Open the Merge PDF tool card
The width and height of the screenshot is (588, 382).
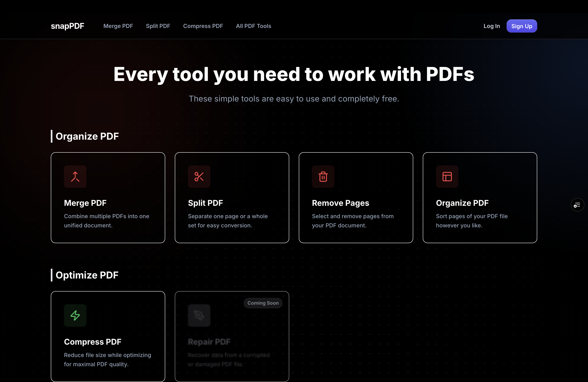pyautogui.click(x=108, y=197)
